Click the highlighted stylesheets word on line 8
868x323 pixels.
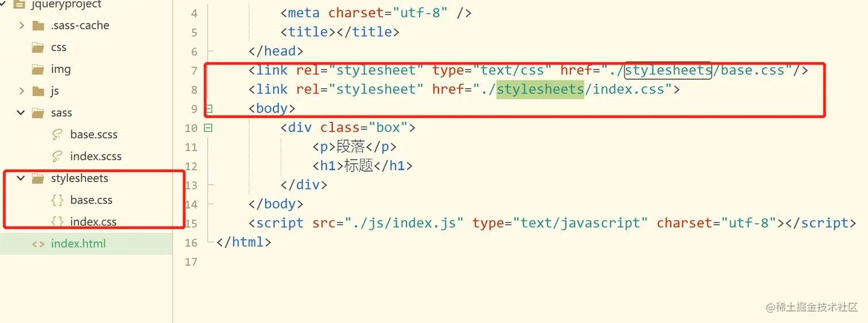(540, 89)
